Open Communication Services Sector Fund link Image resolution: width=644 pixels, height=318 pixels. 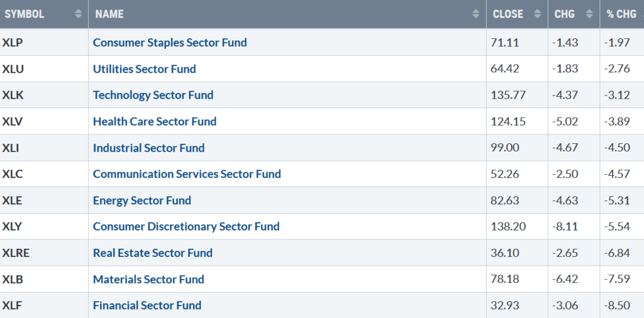187,174
